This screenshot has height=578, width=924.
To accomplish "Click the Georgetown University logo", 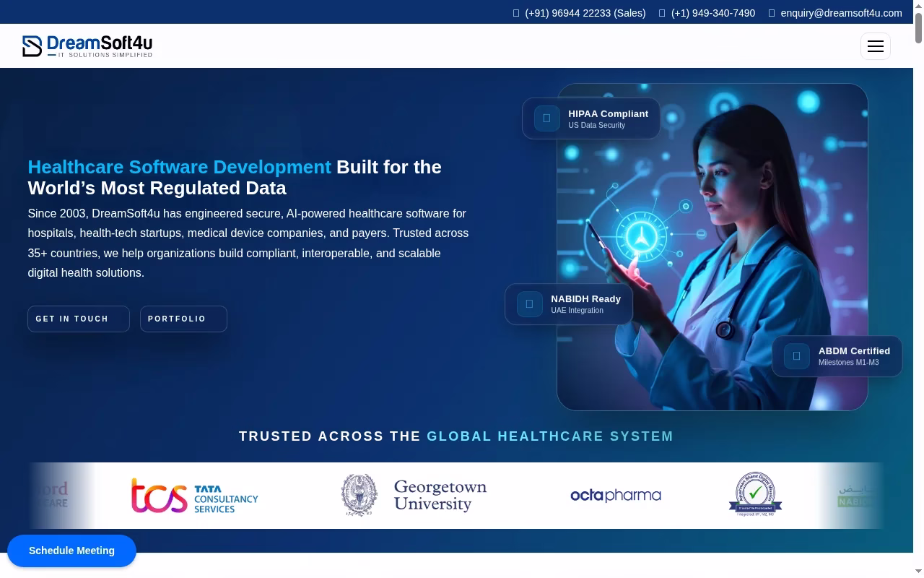I will point(414,496).
